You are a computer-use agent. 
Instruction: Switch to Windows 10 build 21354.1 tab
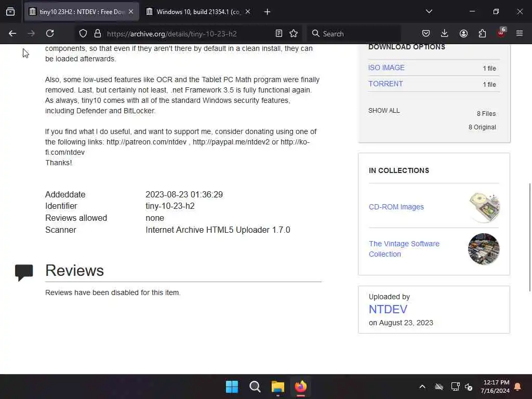tap(198, 12)
